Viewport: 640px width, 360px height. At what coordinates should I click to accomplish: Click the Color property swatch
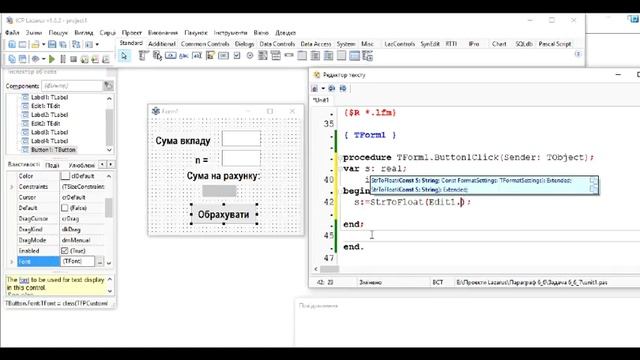click(x=65, y=176)
